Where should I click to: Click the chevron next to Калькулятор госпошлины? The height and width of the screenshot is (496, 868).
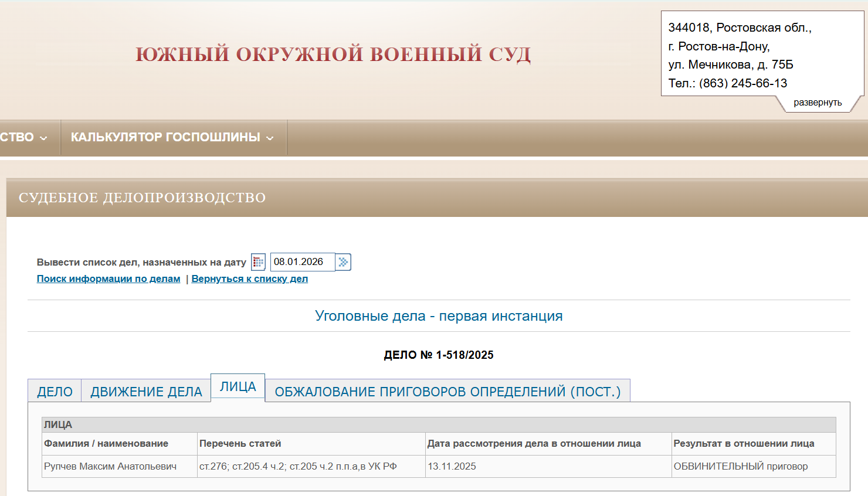[x=270, y=138]
